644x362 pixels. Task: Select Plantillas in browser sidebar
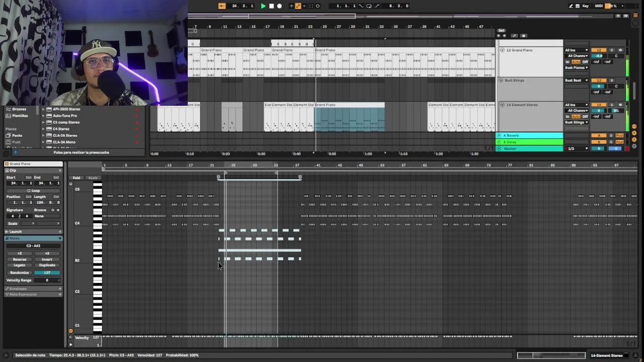coord(20,116)
